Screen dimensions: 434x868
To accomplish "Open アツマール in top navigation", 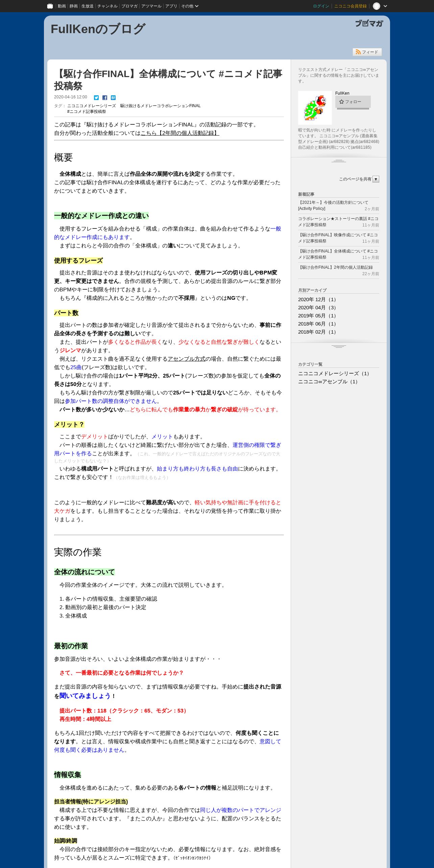I will 151,6.
